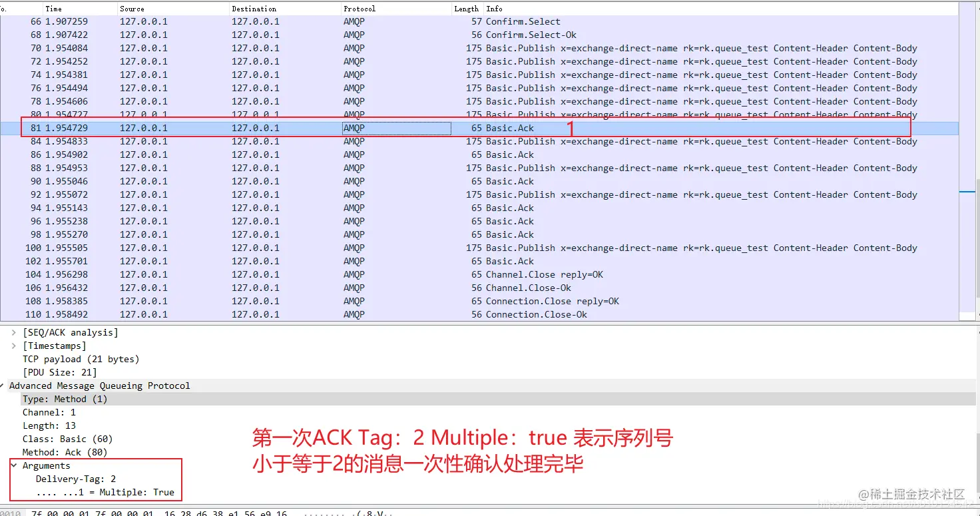
Task: Sort packets by Info column header
Action: [x=720, y=9]
